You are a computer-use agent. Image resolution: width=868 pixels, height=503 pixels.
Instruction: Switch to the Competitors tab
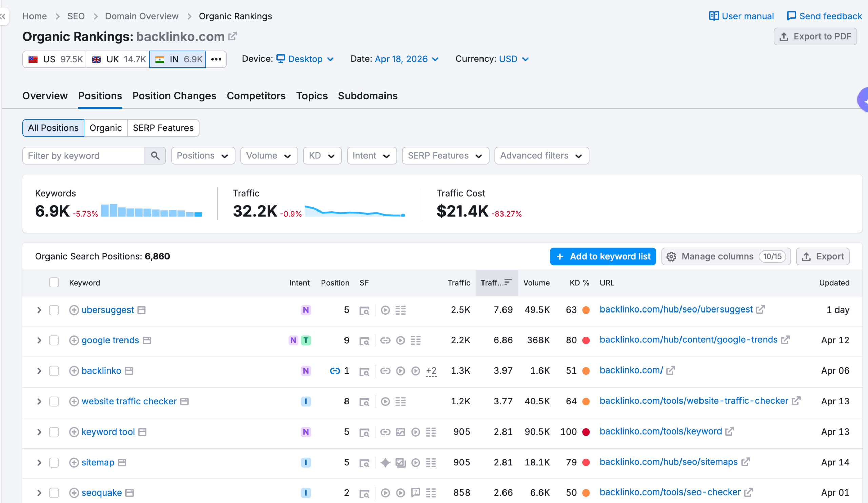pos(256,96)
